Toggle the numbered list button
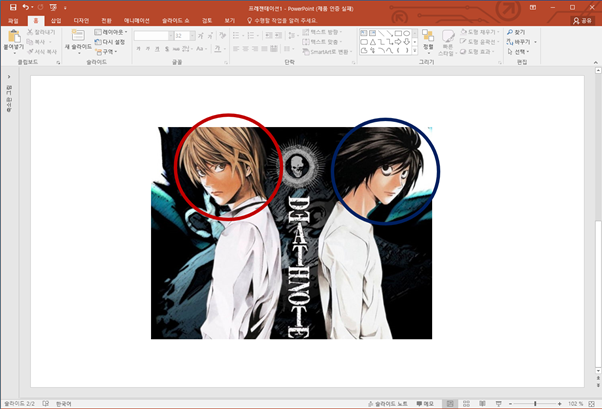Screen dimensions: 602x409 click(x=252, y=36)
